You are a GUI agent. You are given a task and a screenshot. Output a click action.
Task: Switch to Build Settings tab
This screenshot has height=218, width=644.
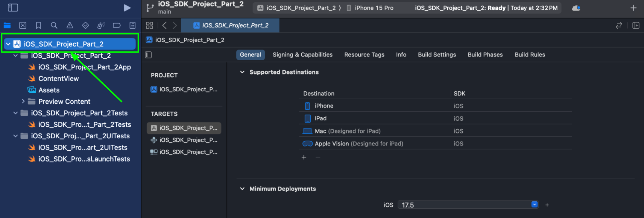[x=437, y=55]
